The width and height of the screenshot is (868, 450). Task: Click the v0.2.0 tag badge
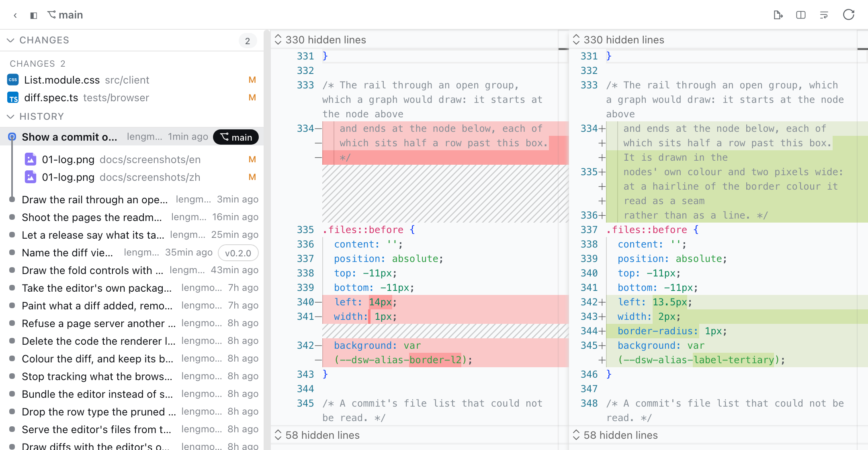(238, 253)
